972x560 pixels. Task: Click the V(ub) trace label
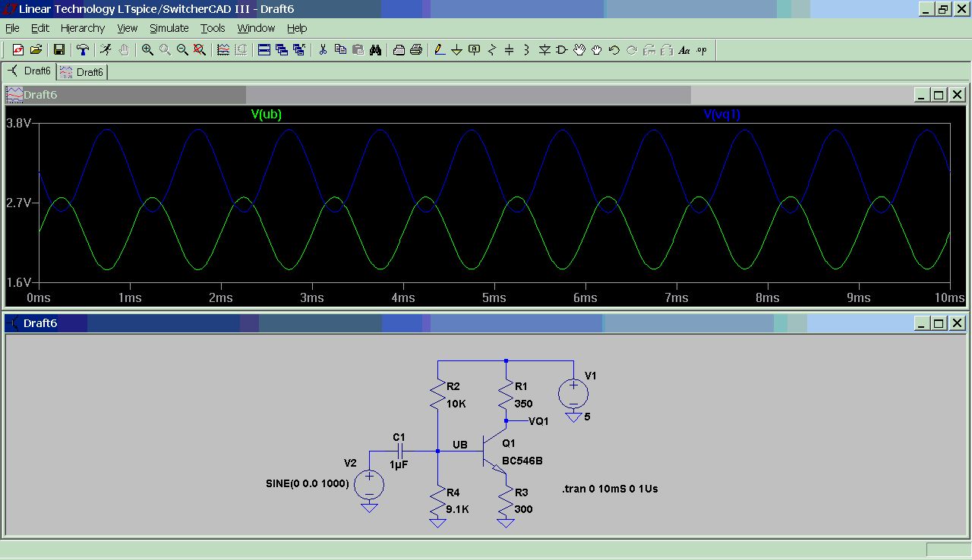pos(267,115)
